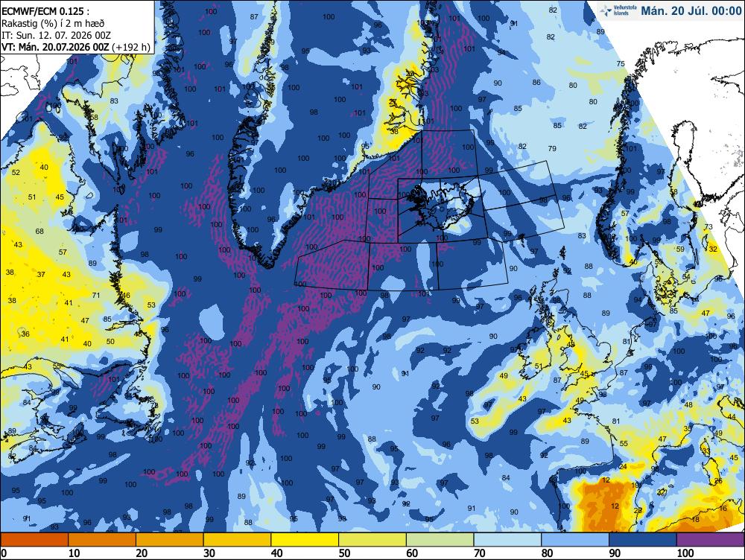Click the humidity value 79 northeast of Iceland

point(551,149)
